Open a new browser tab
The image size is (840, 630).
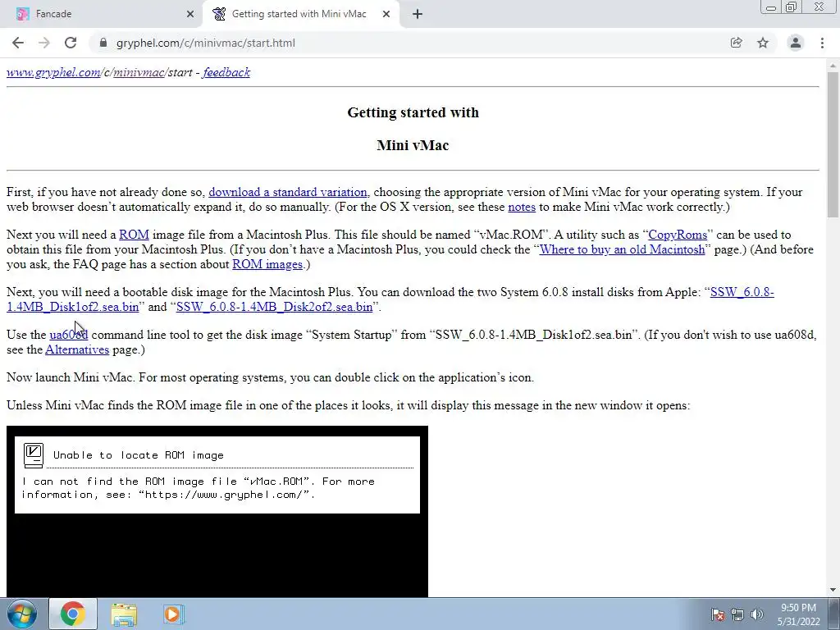418,14
